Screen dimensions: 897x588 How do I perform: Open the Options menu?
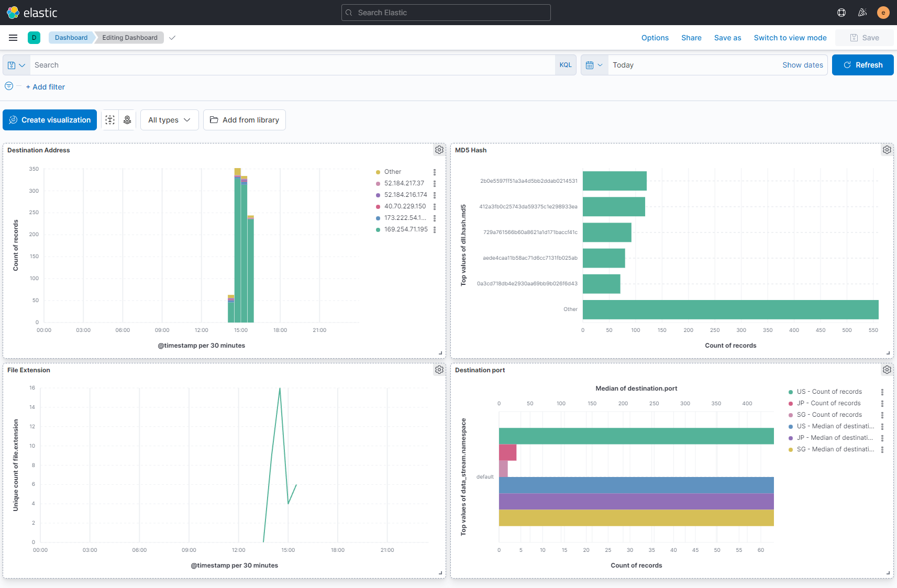point(655,37)
